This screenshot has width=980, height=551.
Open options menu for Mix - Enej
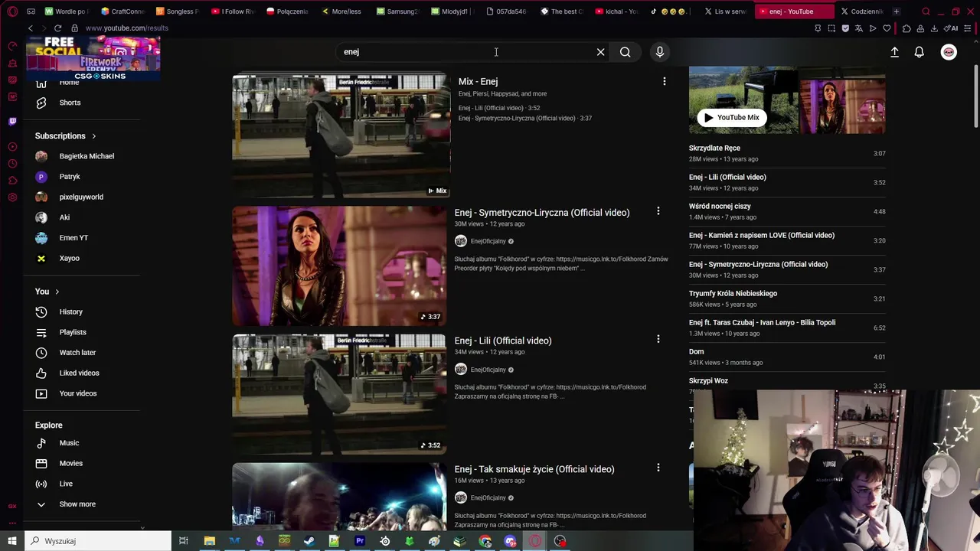point(664,81)
